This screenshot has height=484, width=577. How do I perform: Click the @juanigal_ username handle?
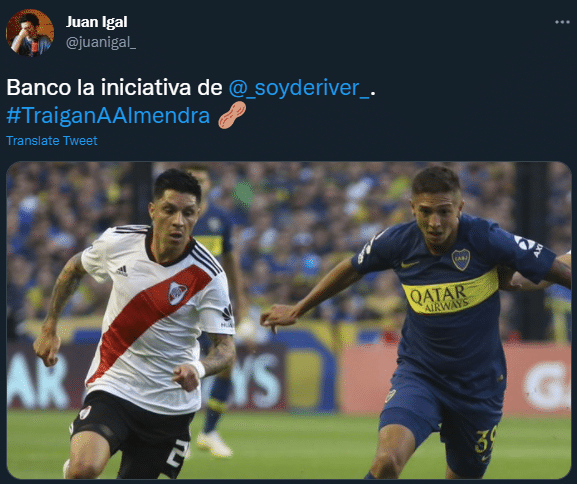[101, 42]
